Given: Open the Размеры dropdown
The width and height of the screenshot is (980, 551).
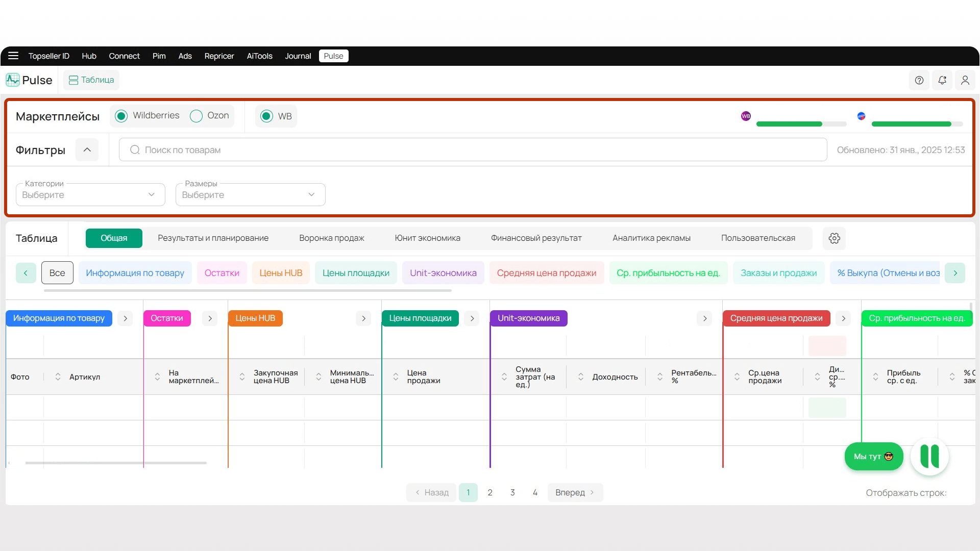Looking at the screenshot, I should (x=250, y=194).
